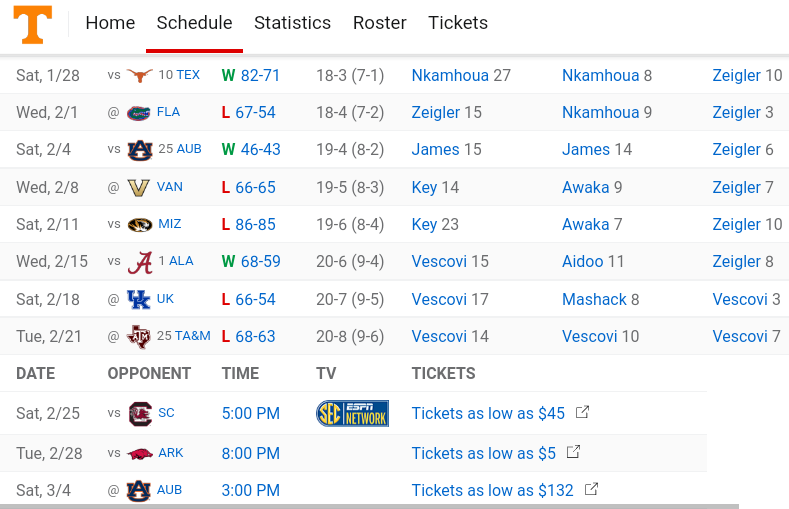Click the Tennessee orange T logo
789x509 pixels.
pyautogui.click(x=33, y=24)
